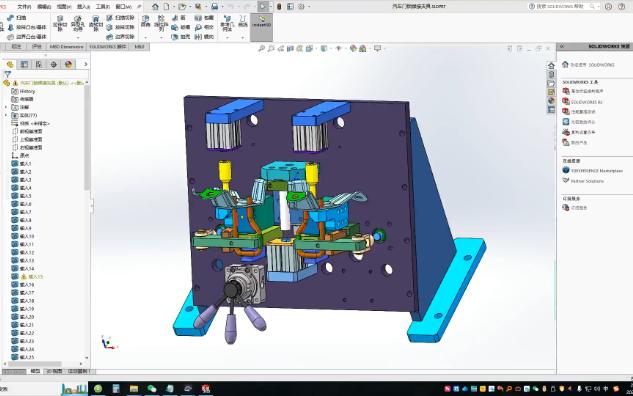
Task: Open the Save dropdown arrow
Action: 205,7
